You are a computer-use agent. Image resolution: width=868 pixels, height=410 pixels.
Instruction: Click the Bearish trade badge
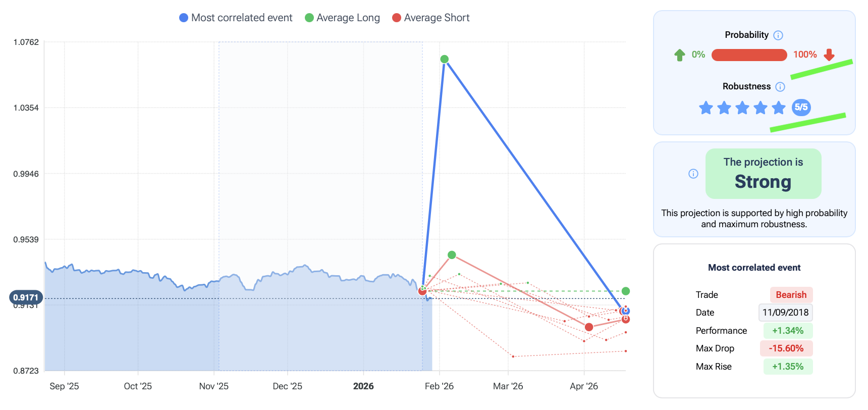tap(791, 295)
